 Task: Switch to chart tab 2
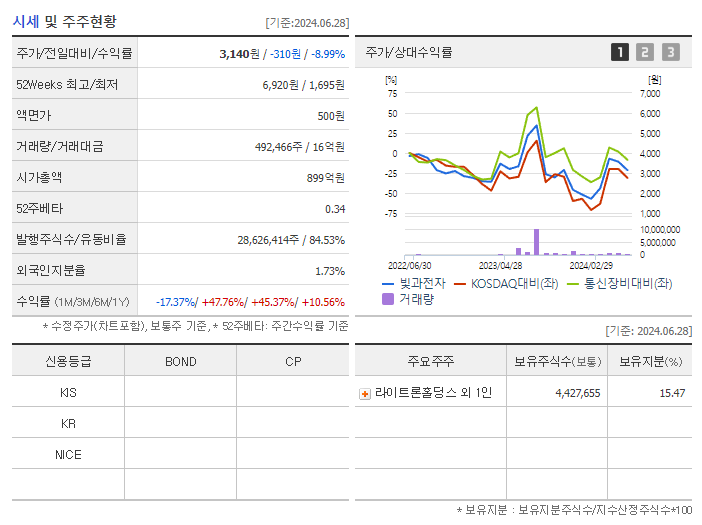click(645, 52)
